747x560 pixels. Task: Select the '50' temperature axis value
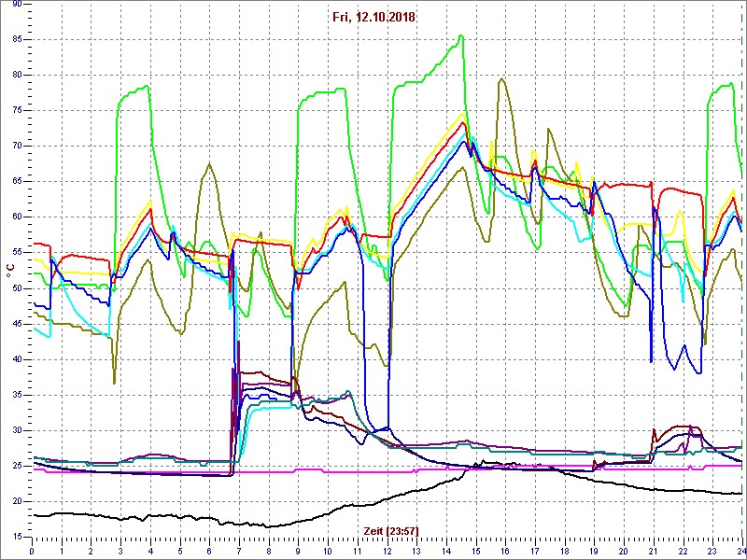pyautogui.click(x=17, y=288)
